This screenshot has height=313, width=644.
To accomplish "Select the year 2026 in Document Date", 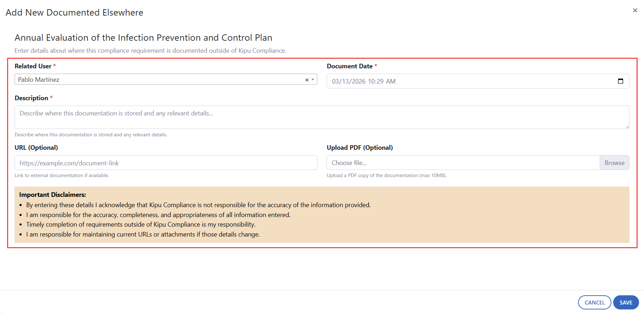I will tap(358, 81).
